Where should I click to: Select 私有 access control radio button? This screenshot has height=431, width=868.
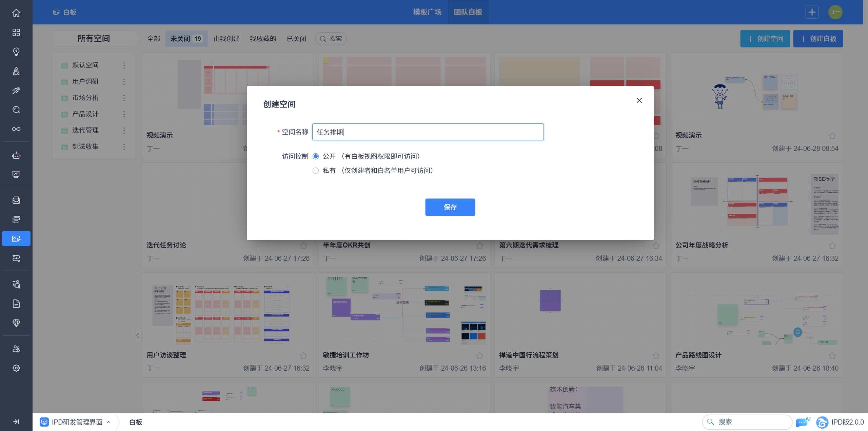(316, 171)
